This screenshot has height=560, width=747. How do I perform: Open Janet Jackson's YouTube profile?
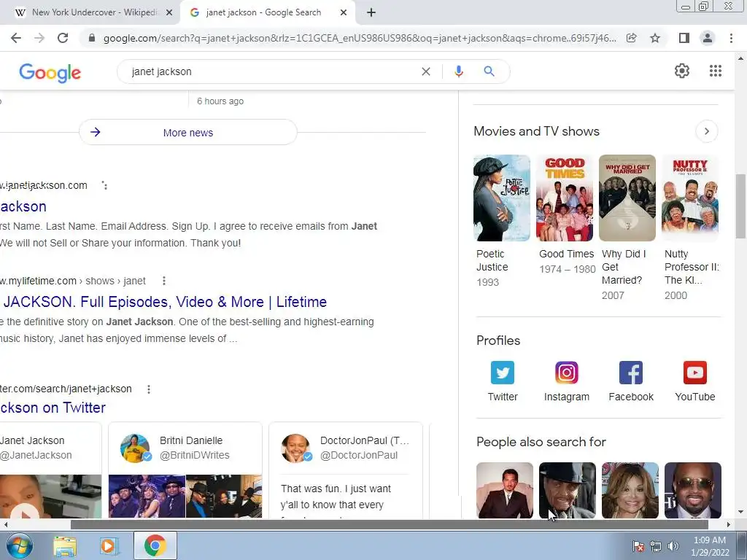tap(694, 381)
